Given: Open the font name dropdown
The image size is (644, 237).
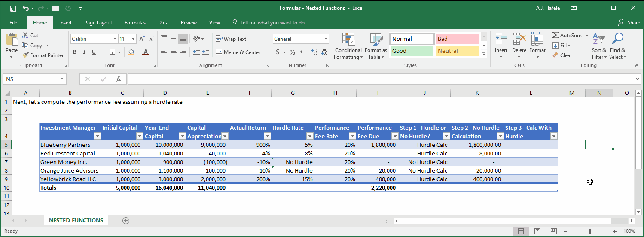Looking at the screenshot, I should 115,39.
